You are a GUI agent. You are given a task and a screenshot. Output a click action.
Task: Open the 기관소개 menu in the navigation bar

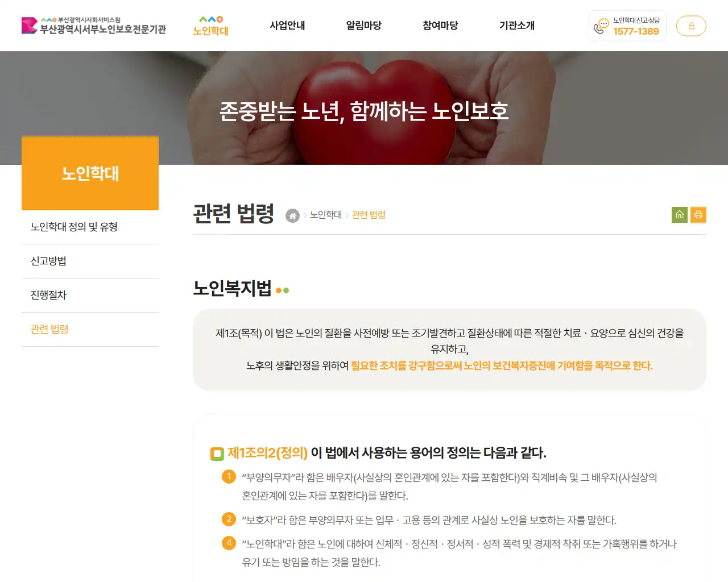[x=516, y=26]
